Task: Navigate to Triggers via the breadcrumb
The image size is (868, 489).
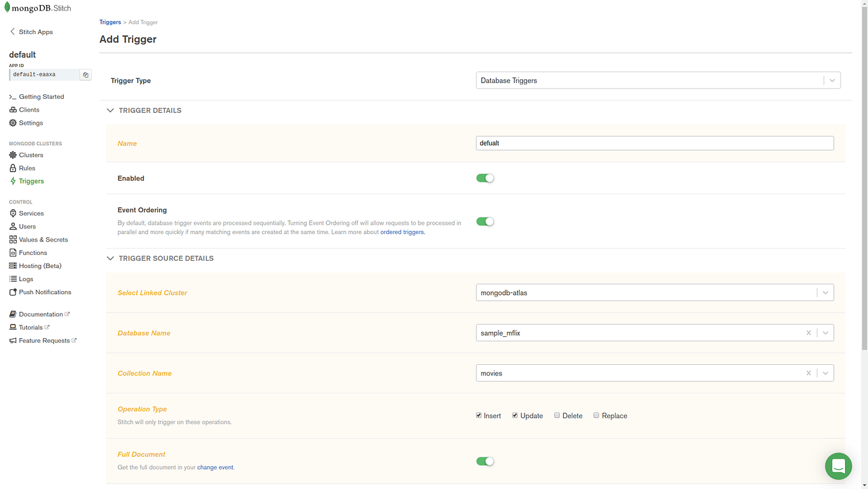Action: coord(110,22)
